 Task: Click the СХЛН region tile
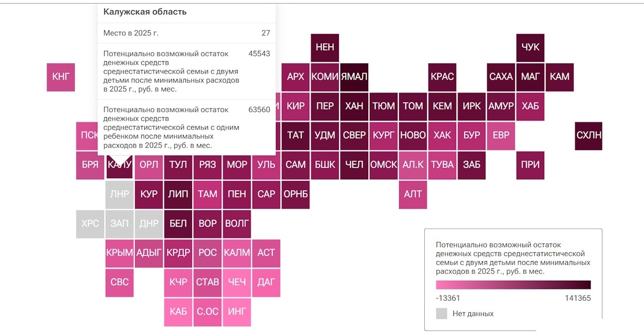click(589, 136)
